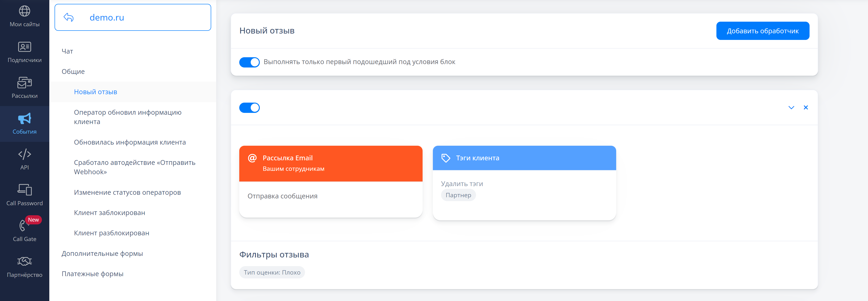Disable the handler block toggle switch
The image size is (868, 301).
249,108
